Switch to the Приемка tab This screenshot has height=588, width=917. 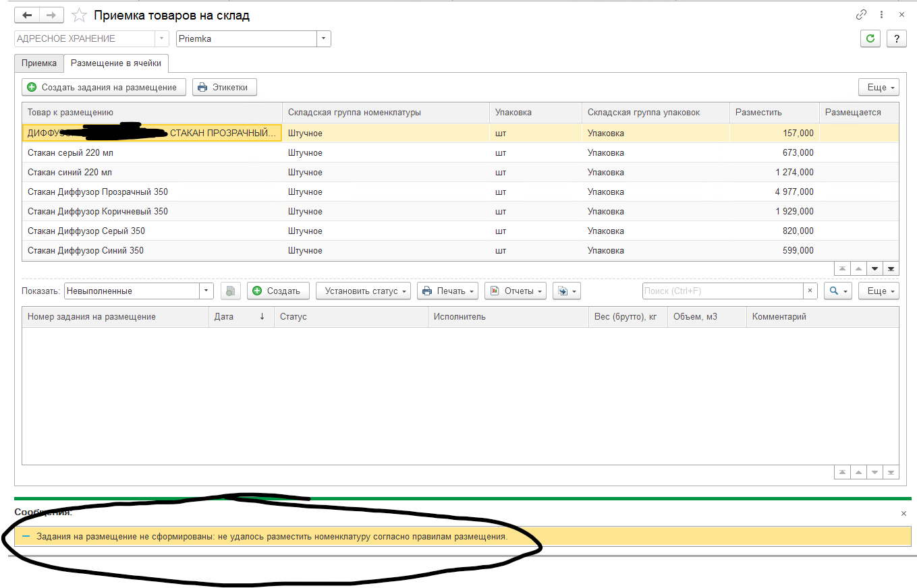39,63
